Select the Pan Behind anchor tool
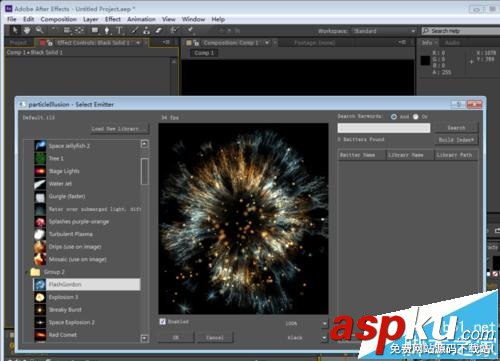This screenshot has width=500, height=361. click(80, 31)
